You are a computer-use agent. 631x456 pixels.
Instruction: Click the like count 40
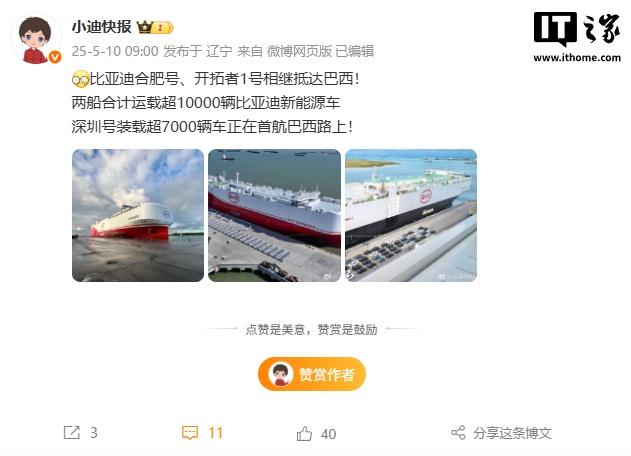328,434
